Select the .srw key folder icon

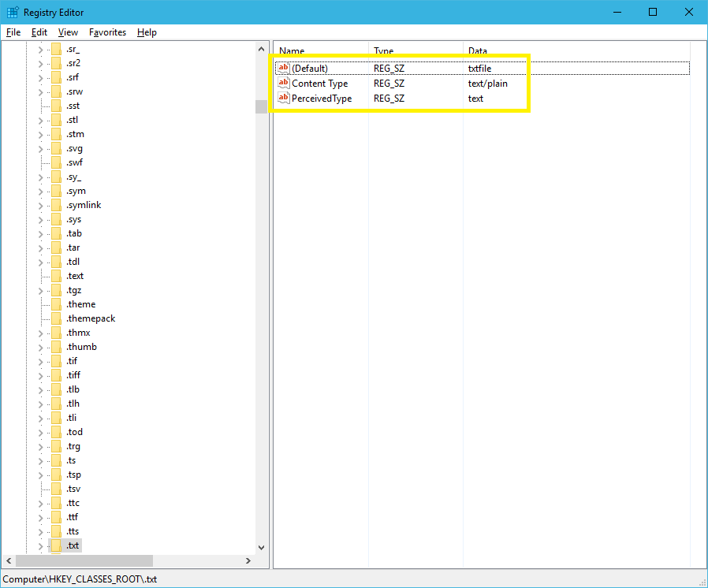tap(57, 91)
